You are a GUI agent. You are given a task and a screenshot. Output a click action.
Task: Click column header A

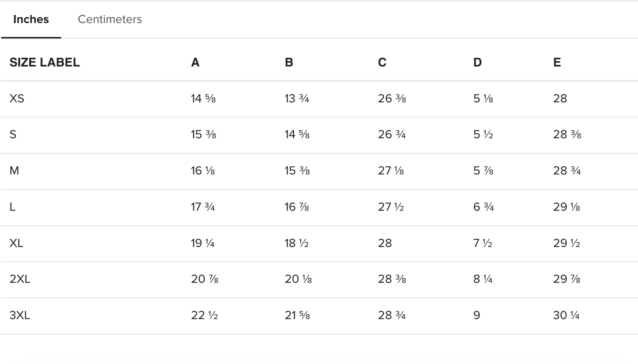pyautogui.click(x=195, y=63)
